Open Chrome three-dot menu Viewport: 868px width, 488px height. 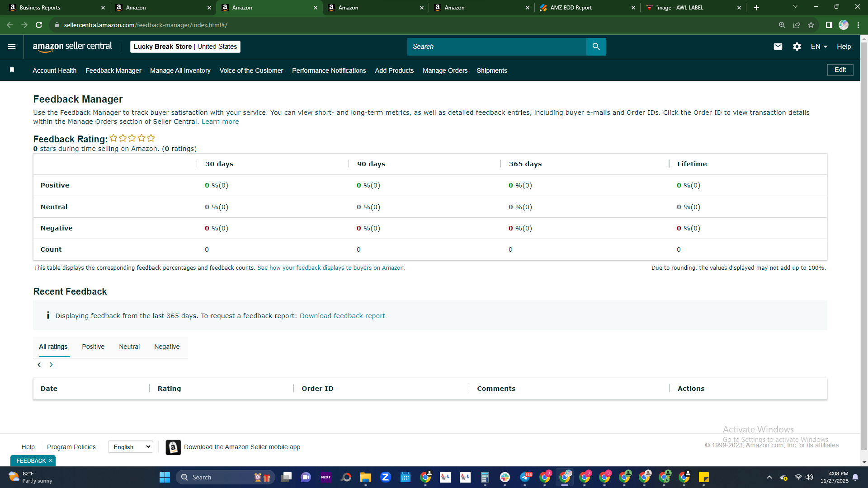pyautogui.click(x=858, y=25)
